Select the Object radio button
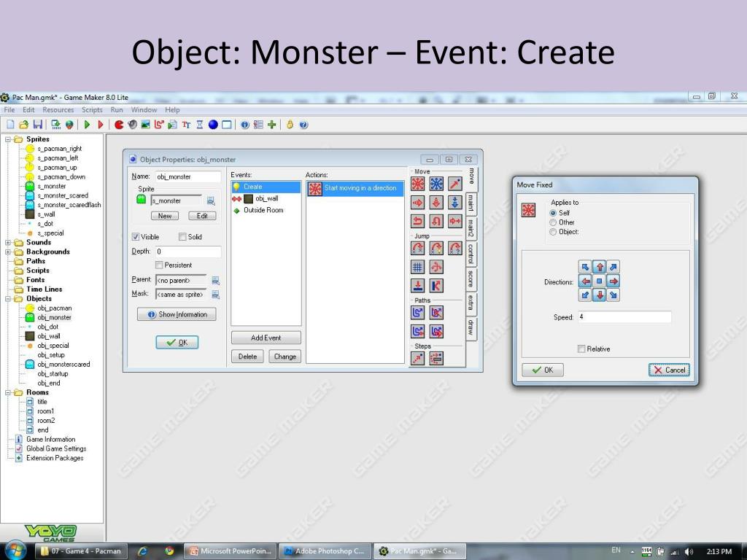747x560 pixels. tap(553, 232)
